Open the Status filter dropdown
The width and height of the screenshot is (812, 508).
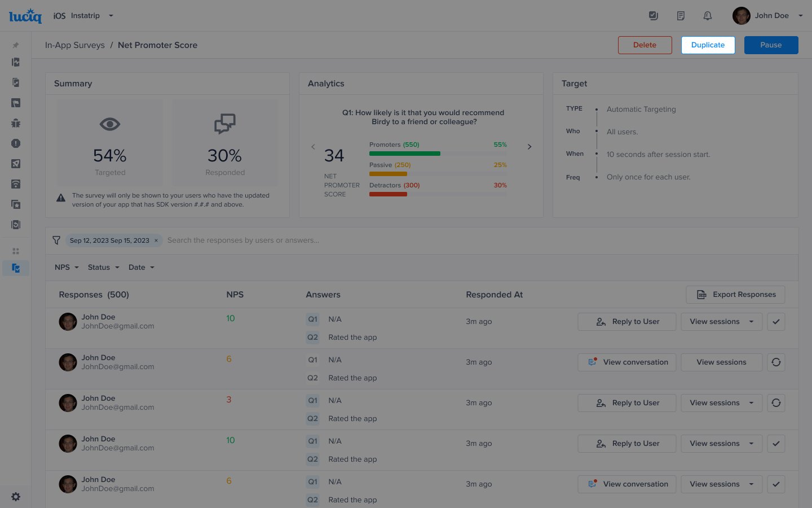coord(103,268)
